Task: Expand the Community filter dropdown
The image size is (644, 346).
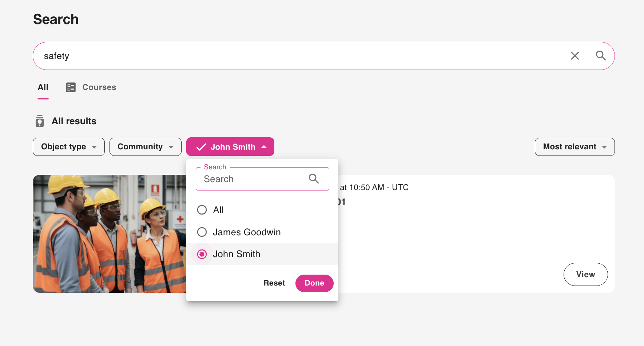Action: [145, 147]
